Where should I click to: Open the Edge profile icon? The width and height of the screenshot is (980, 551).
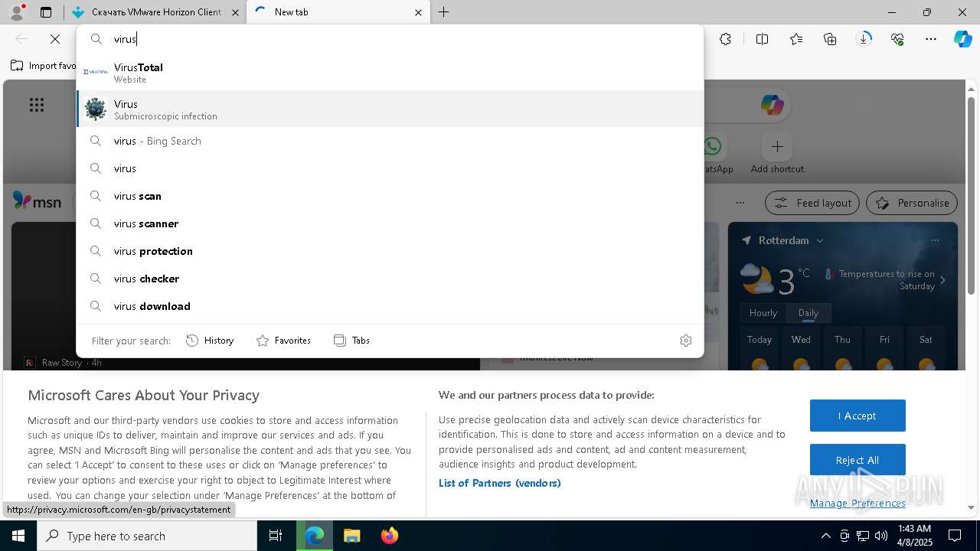[17, 12]
